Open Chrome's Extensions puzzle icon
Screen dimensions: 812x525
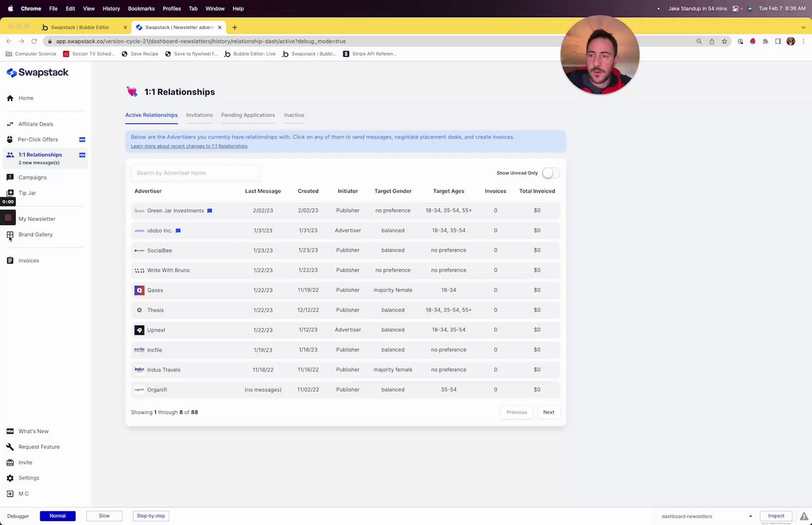[x=766, y=41]
